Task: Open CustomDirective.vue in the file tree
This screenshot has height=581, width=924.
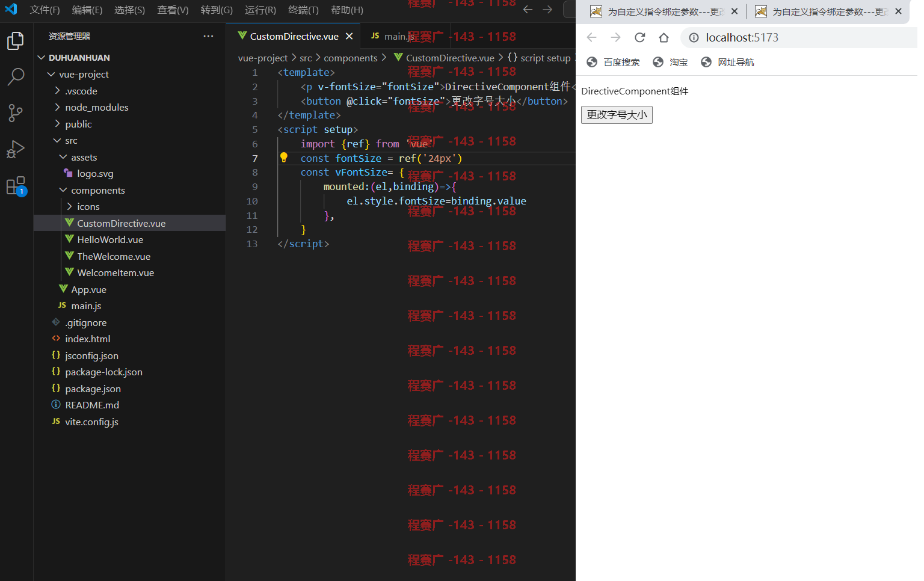Action: tap(129, 223)
